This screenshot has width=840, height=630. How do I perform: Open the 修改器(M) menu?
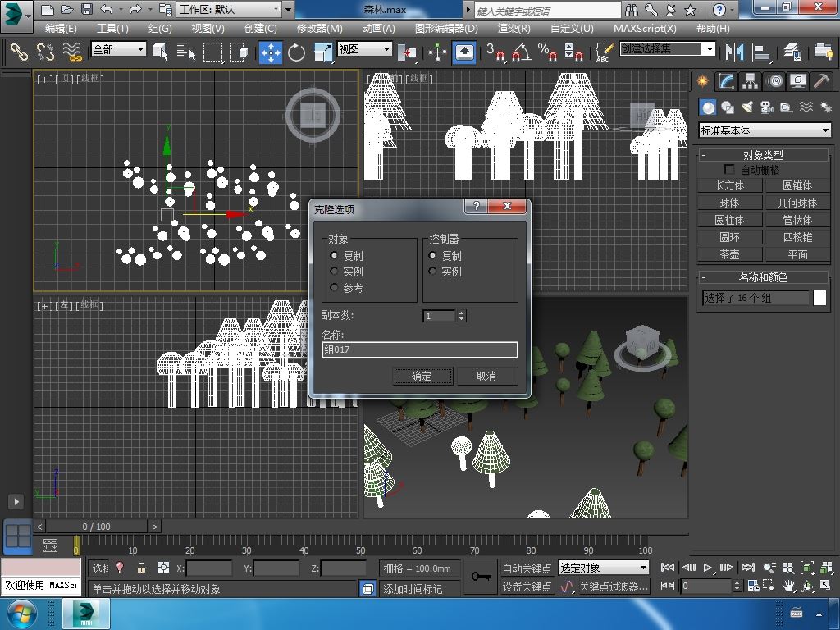319,28
